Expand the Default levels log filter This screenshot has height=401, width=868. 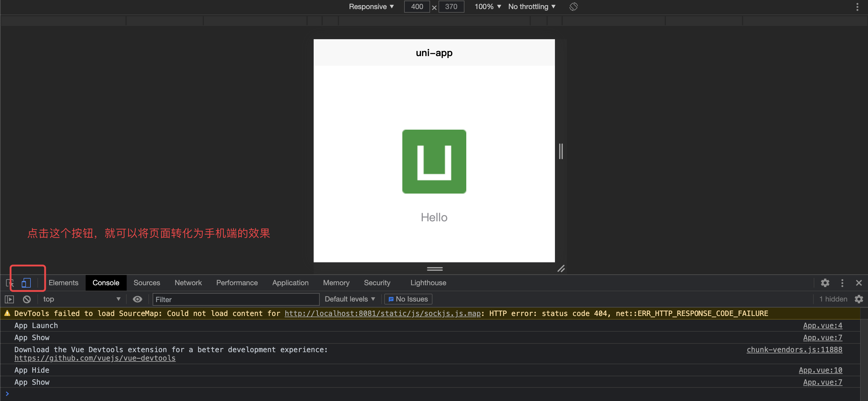[350, 299]
